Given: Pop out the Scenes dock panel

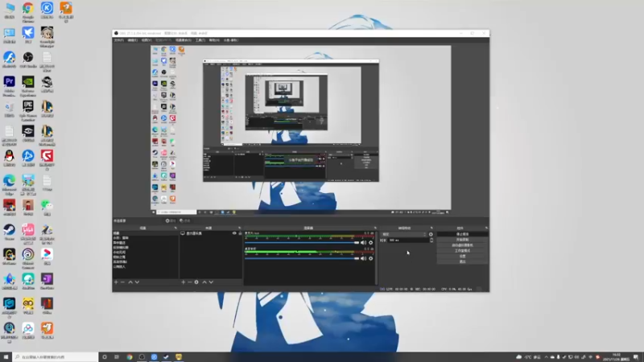Looking at the screenshot, I should point(175,228).
